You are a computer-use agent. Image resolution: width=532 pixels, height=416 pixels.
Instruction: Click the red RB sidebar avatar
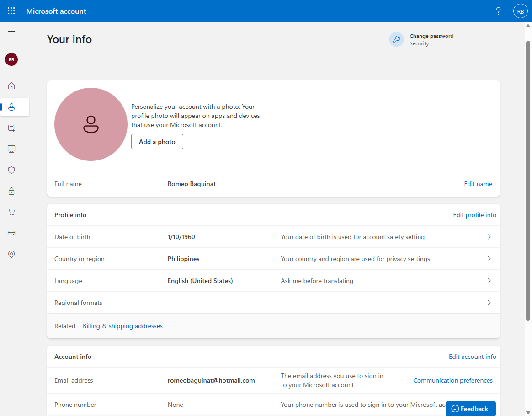[x=11, y=59]
